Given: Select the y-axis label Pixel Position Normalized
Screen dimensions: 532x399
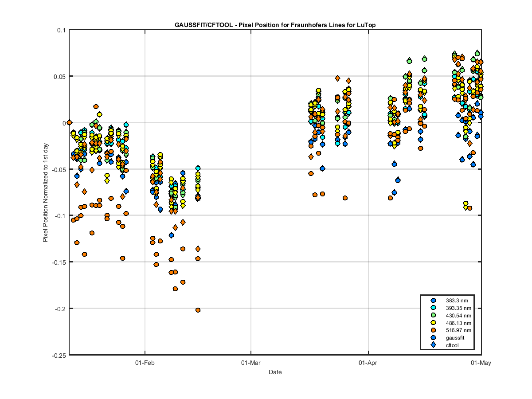Looking at the screenshot, I should coord(46,193).
